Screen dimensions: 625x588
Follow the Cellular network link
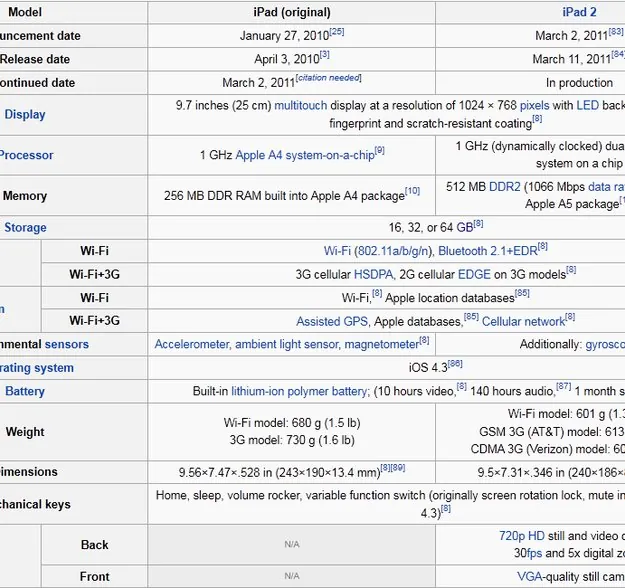click(x=523, y=322)
